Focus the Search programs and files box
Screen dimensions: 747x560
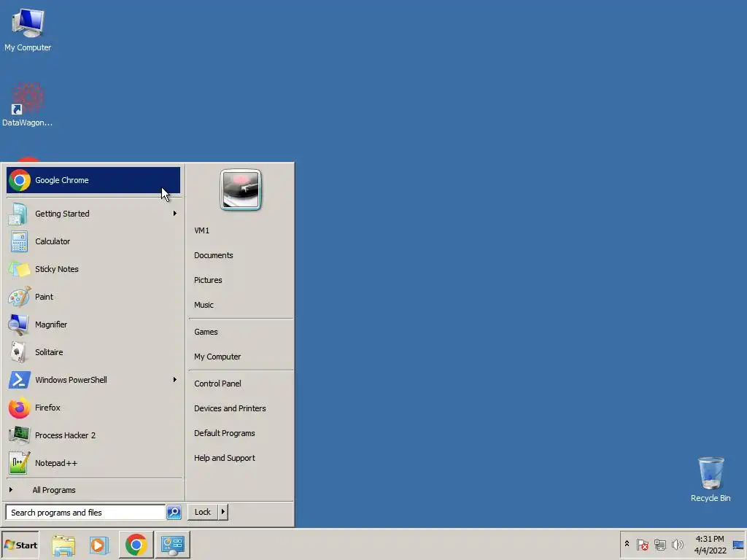pyautogui.click(x=85, y=513)
